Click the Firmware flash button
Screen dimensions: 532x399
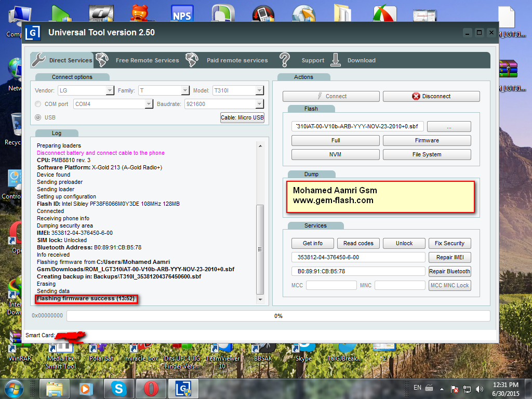[x=427, y=140]
